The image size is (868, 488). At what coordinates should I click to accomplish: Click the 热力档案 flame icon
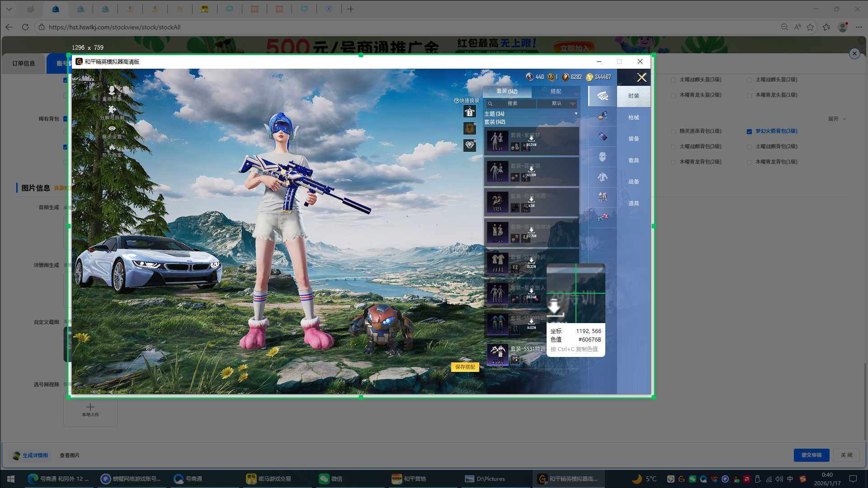pyautogui.click(x=112, y=147)
